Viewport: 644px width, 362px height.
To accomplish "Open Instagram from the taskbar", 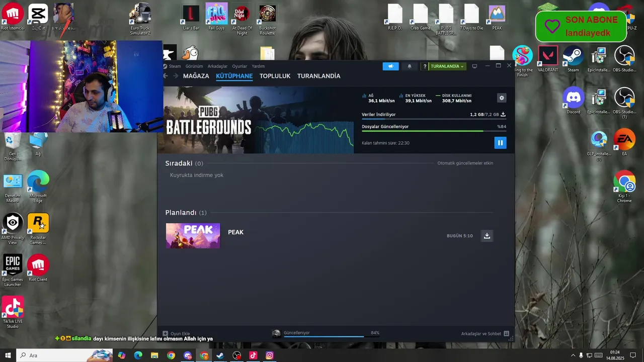I will coord(270,355).
